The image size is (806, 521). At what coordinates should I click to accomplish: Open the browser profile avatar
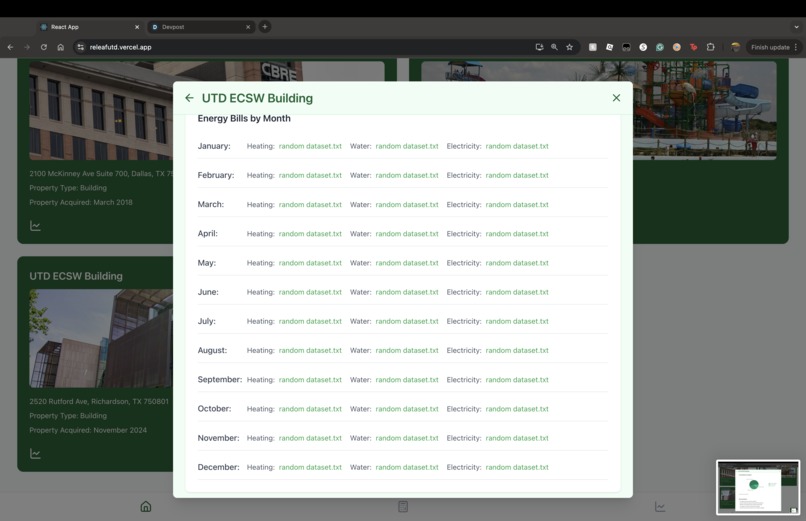[x=736, y=47]
